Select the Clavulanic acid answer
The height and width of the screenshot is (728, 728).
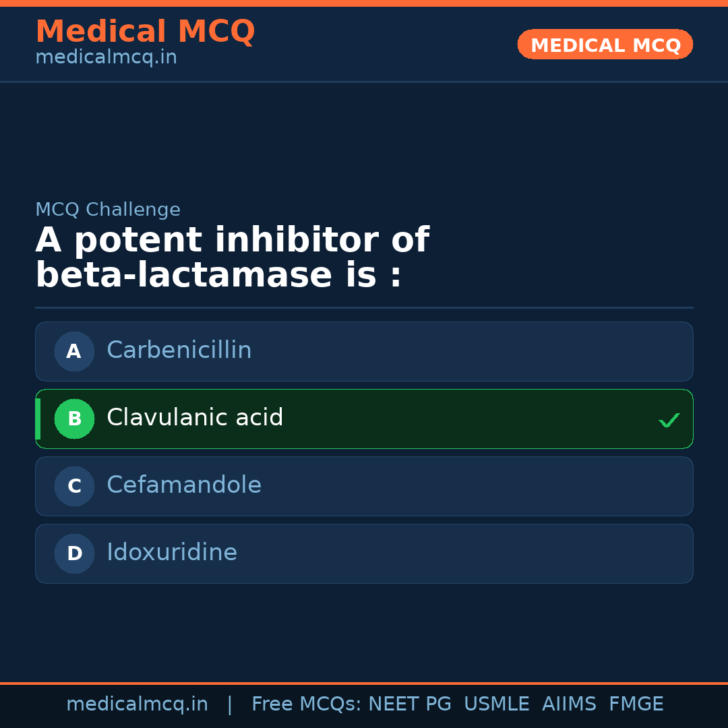[x=195, y=418]
